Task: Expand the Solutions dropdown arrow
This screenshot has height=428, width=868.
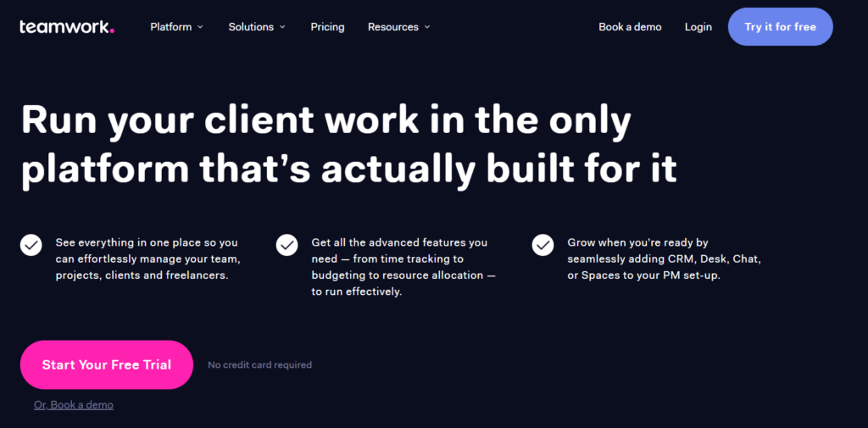Action: click(282, 26)
